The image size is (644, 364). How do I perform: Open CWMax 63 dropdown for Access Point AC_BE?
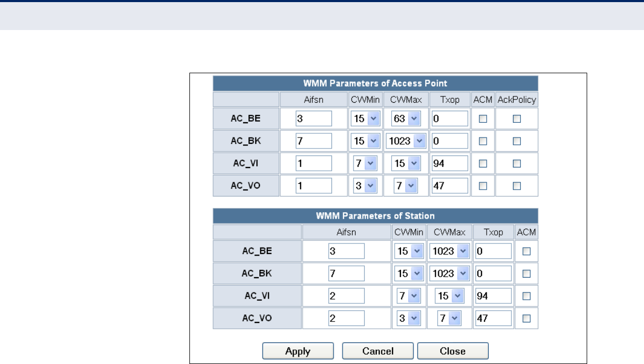tap(405, 119)
